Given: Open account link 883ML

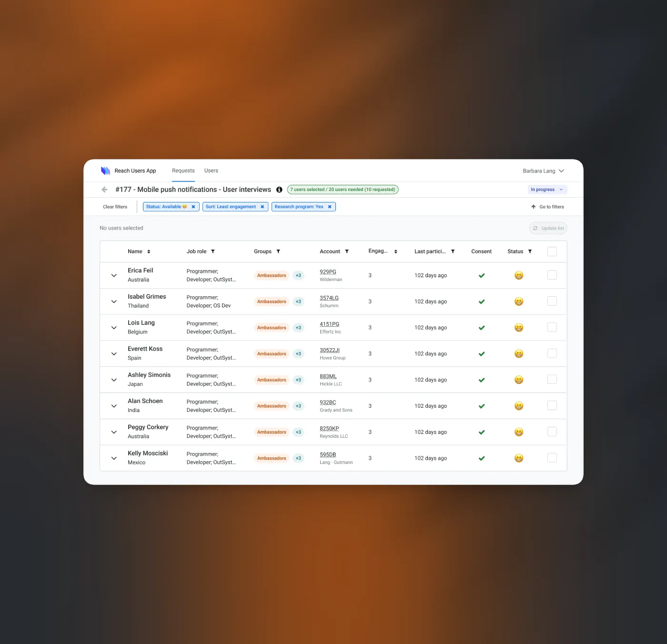Looking at the screenshot, I should 328,377.
